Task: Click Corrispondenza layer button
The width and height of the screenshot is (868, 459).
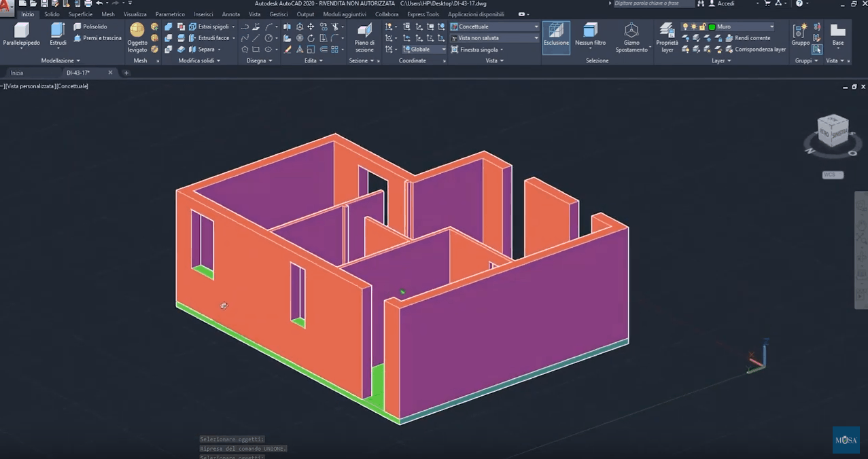Action: coord(755,50)
